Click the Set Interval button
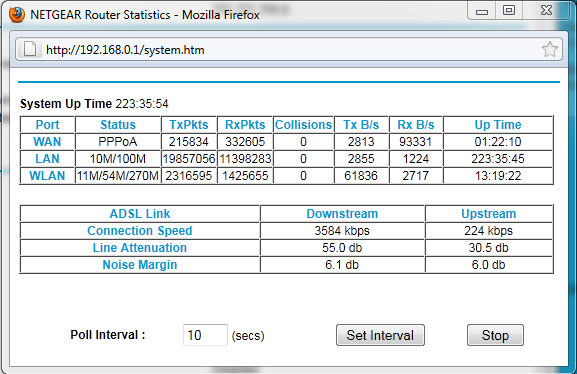The image size is (577, 374). click(x=380, y=335)
